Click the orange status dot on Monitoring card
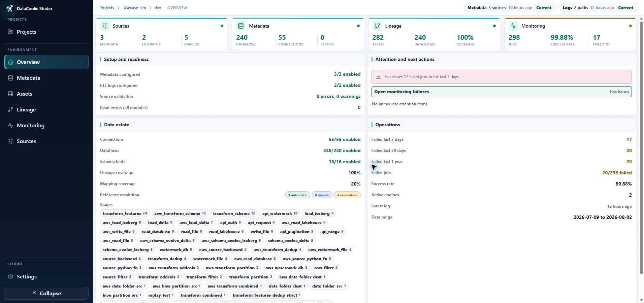The image size is (644, 303). coord(631,26)
